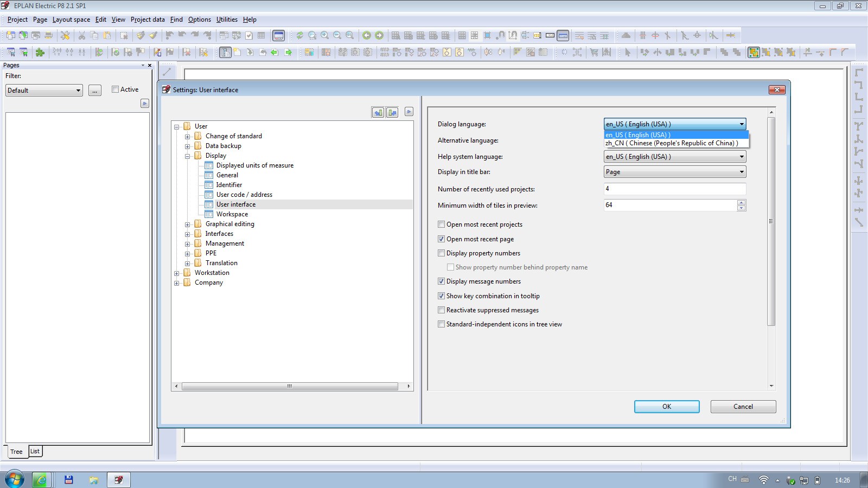868x488 pixels.
Task: Click the Paste clipboard icon
Action: coord(107,36)
